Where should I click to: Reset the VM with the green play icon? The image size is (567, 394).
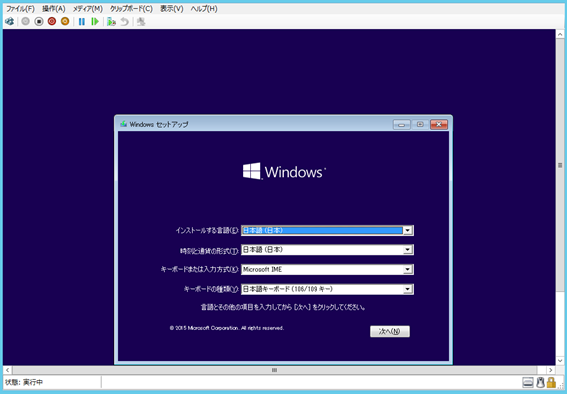[95, 22]
